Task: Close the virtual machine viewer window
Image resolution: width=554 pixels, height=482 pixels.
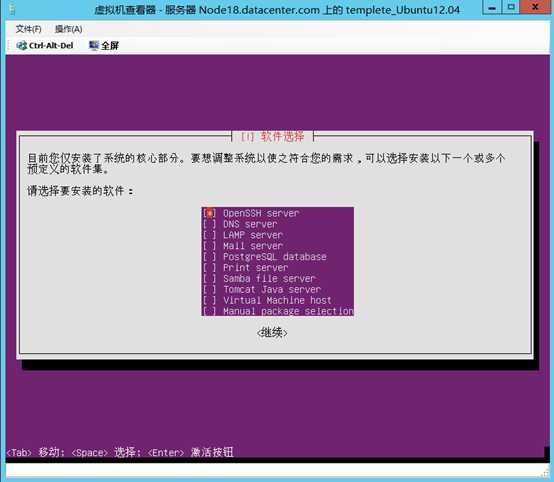Action: (535, 7)
